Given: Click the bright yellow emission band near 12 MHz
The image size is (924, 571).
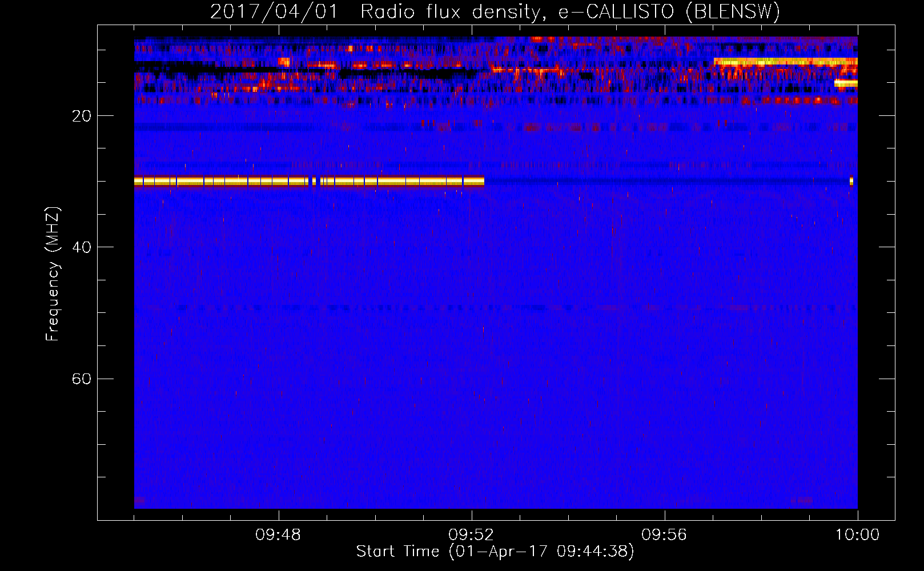Looking at the screenshot, I should (x=786, y=62).
